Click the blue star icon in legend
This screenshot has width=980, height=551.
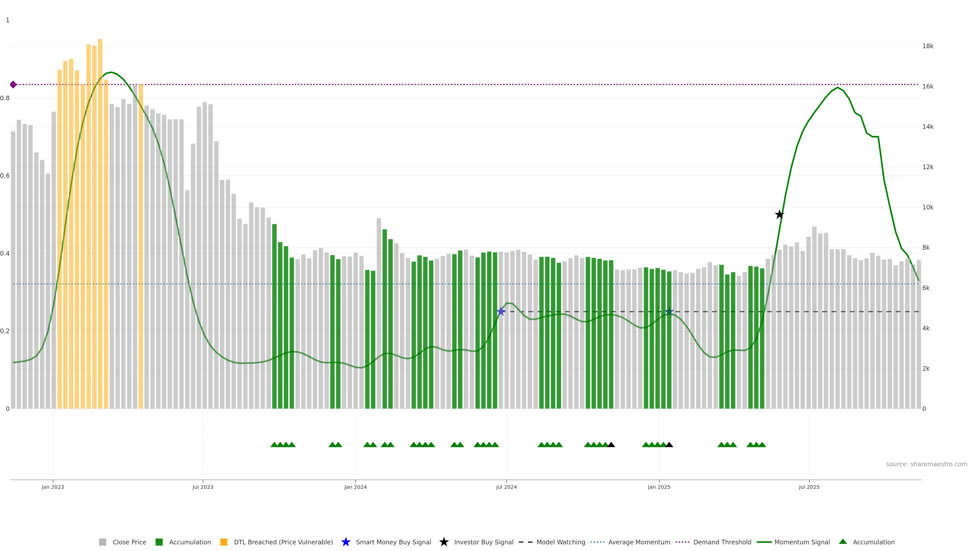346,542
